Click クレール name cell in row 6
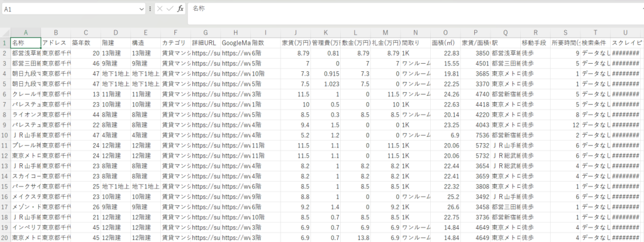Image resolution: width=644 pixels, height=242 pixels. [25, 95]
